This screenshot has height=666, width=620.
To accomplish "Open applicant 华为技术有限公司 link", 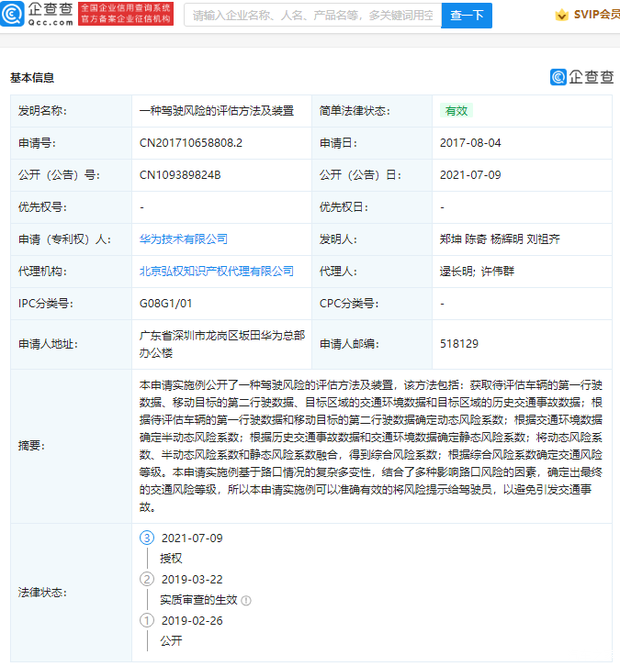I will 184,239.
